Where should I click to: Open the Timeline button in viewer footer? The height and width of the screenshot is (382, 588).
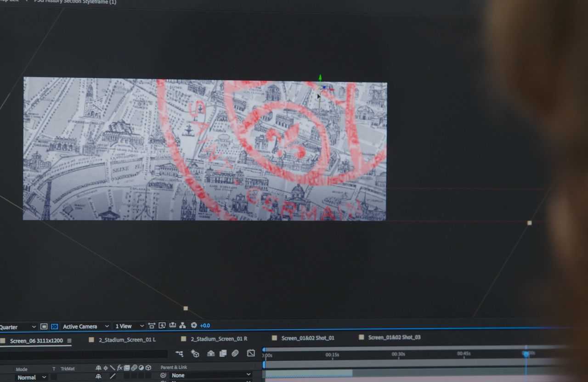[x=172, y=326]
